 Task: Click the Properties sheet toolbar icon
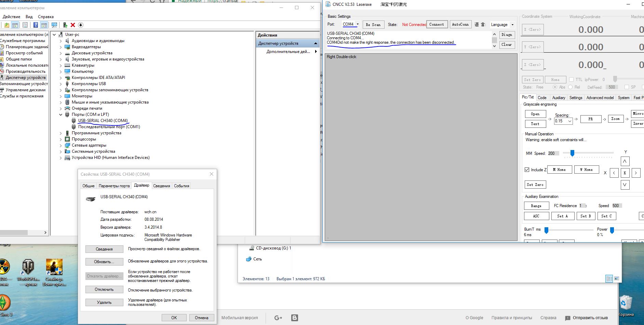(25, 25)
